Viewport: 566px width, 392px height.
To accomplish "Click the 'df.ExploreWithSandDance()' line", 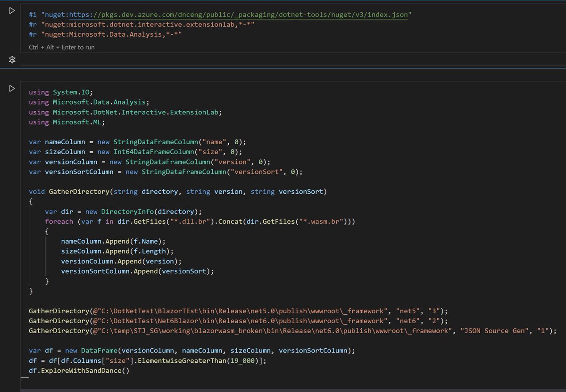I will pos(79,371).
